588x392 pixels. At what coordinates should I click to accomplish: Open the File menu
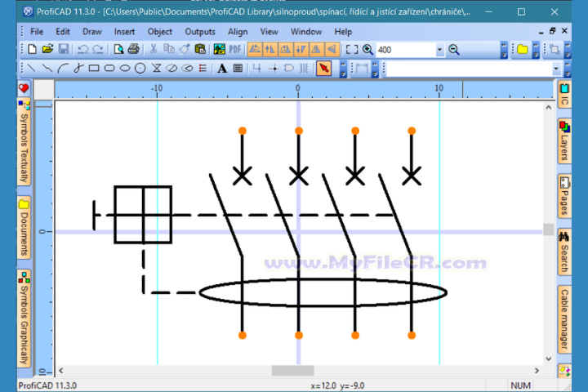(37, 32)
